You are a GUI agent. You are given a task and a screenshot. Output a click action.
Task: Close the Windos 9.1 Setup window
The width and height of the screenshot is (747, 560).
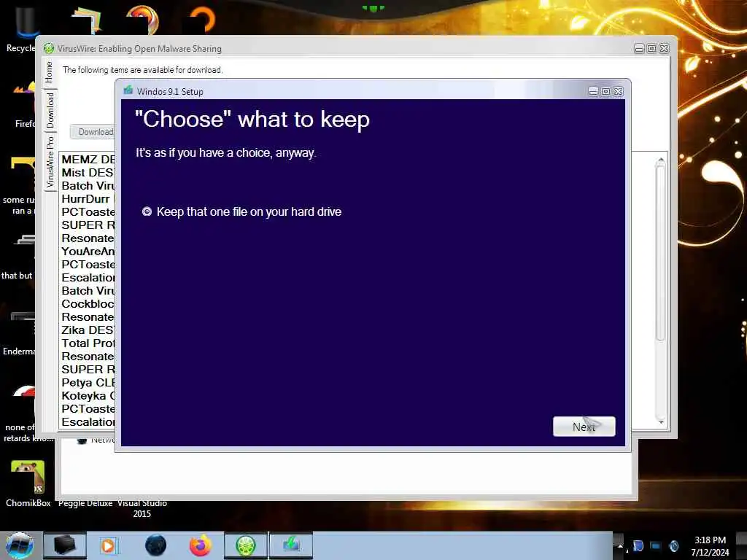[619, 91]
